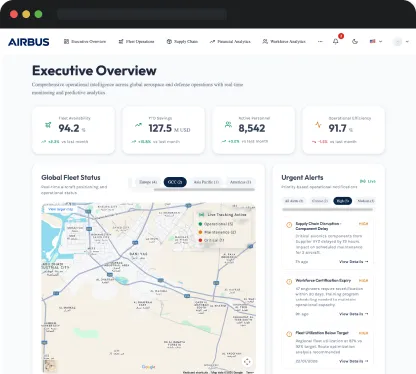
Task: Click the Airbus logo
Action: point(29,42)
